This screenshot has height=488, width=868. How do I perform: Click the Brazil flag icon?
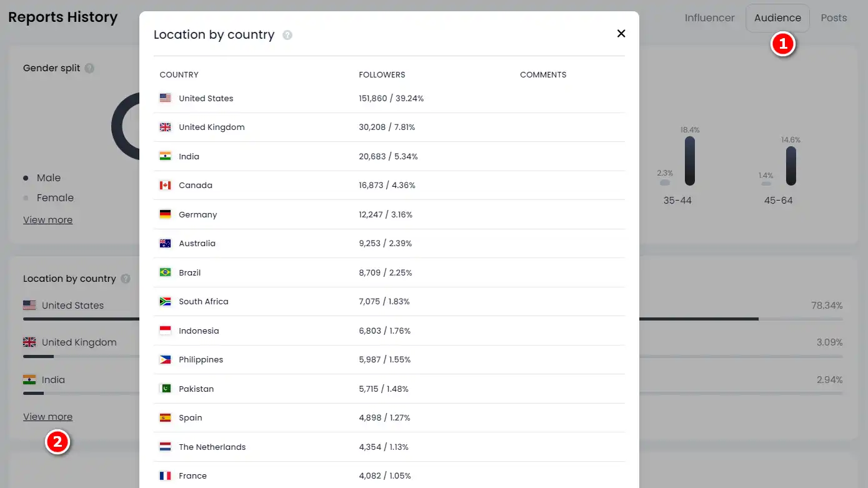166,272
